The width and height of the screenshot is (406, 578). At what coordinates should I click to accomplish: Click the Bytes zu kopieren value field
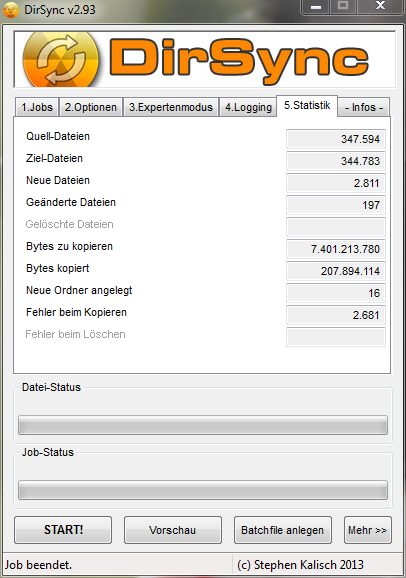pyautogui.click(x=336, y=249)
